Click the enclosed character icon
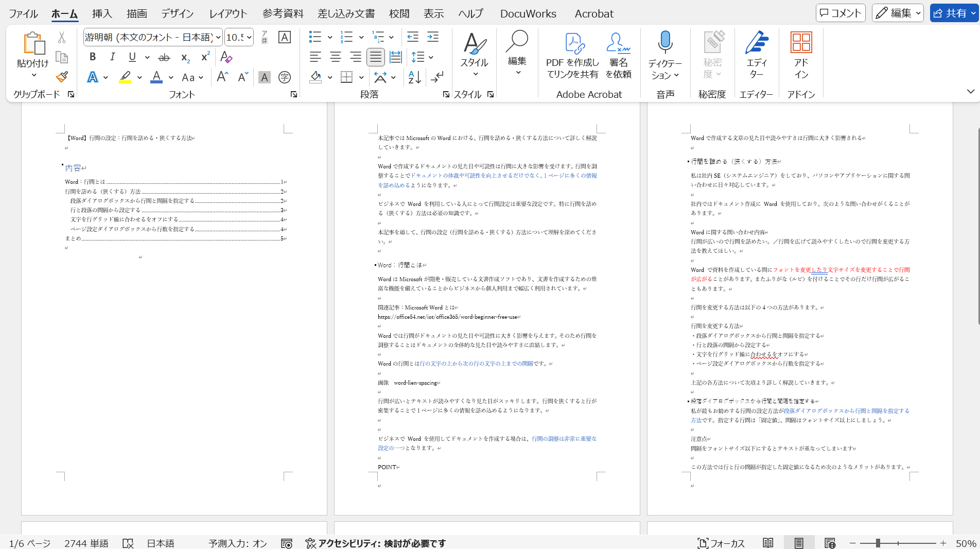Screen dimensions: 980x549 pos(285,77)
